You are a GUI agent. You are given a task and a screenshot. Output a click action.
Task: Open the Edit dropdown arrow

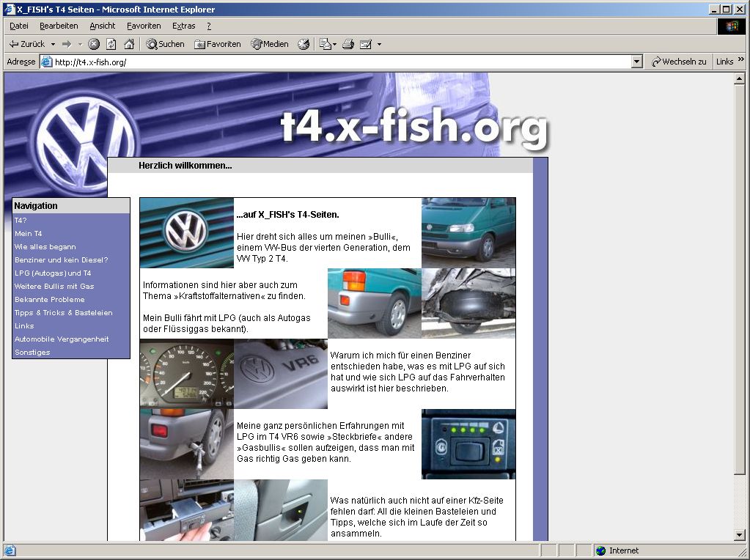click(x=379, y=45)
